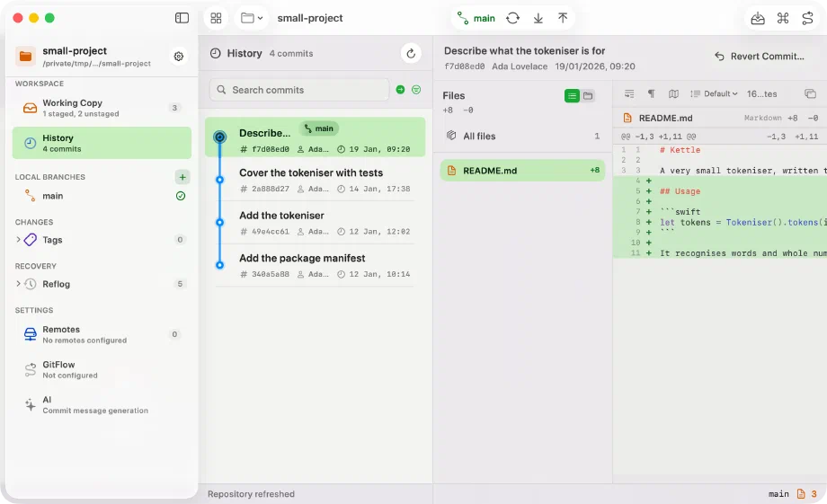Viewport: 827px width, 504px height.
Task: Toggle invisible characters pilcrow icon
Action: (652, 93)
